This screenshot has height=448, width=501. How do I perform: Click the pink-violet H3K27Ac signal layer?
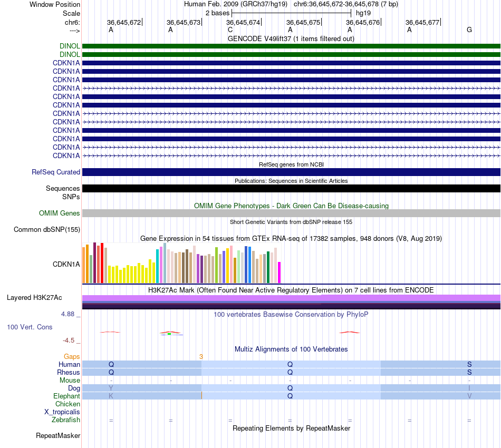(292, 298)
